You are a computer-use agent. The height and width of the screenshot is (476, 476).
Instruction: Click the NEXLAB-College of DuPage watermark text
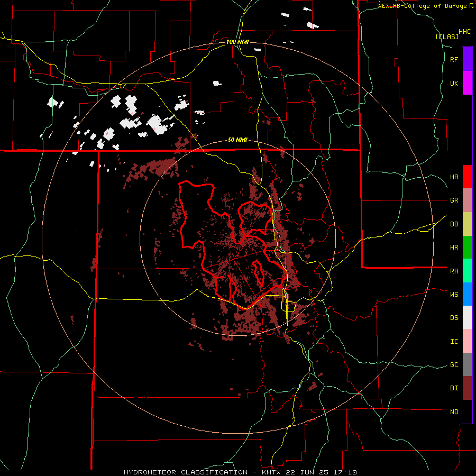tap(423, 6)
